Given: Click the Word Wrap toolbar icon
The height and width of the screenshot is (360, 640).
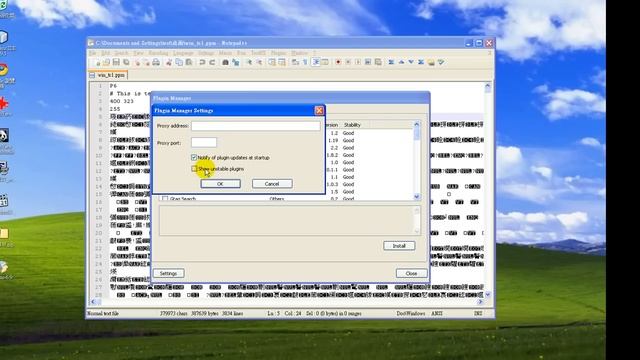Looking at the screenshot, I should pos(295,62).
